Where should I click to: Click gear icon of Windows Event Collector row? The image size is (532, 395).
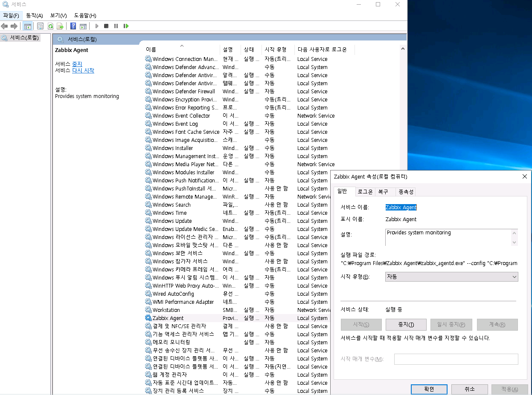[148, 115]
